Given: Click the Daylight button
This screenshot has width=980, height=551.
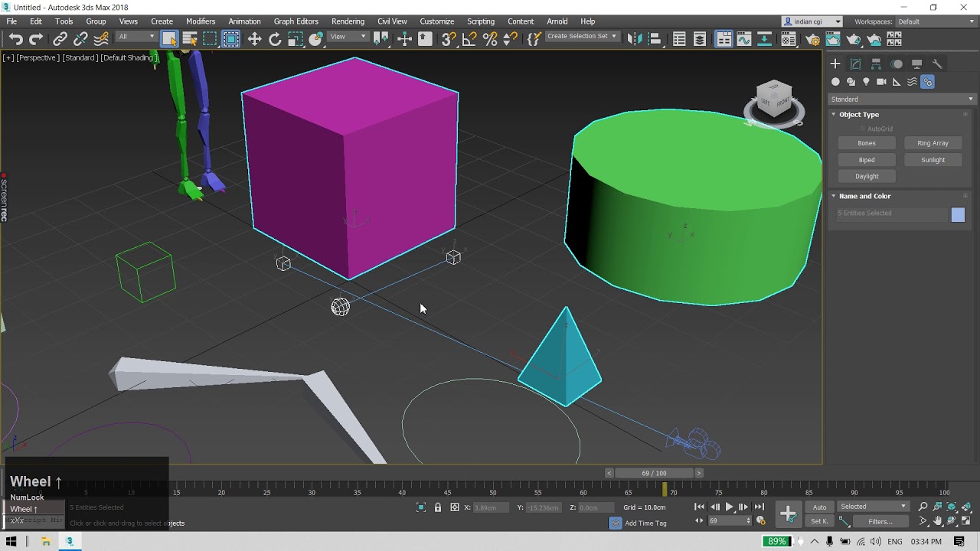Looking at the screenshot, I should [x=867, y=176].
